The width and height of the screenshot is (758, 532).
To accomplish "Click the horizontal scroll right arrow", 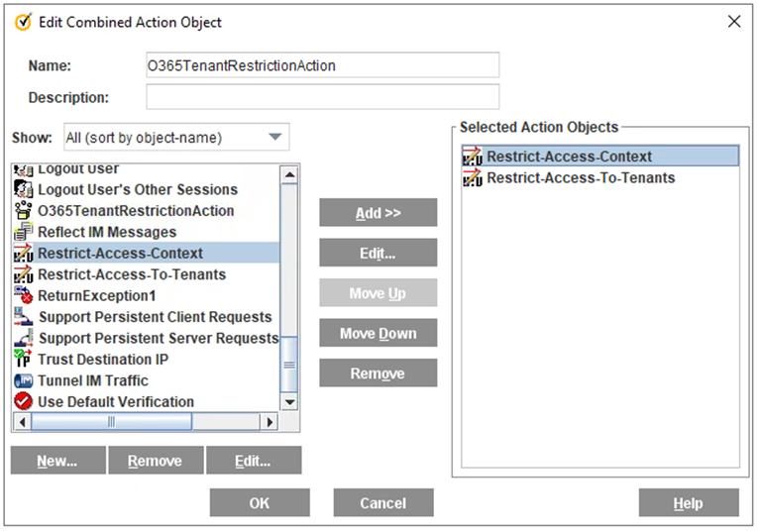I will 270,422.
